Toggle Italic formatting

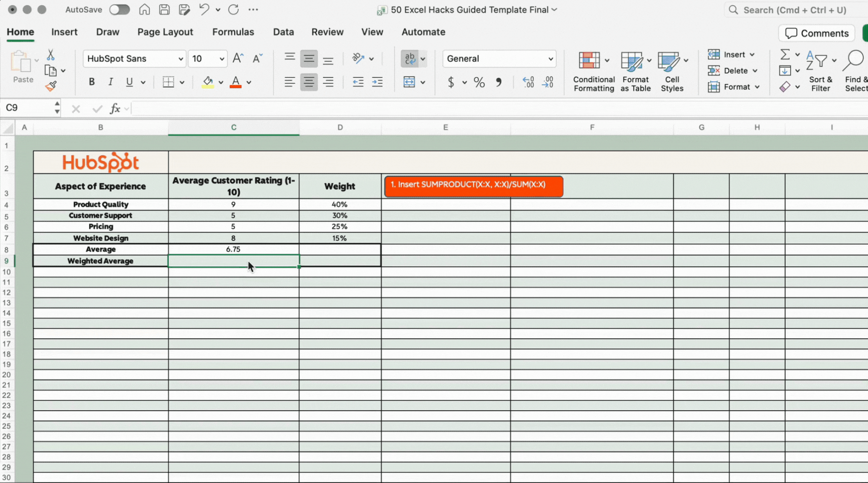110,82
